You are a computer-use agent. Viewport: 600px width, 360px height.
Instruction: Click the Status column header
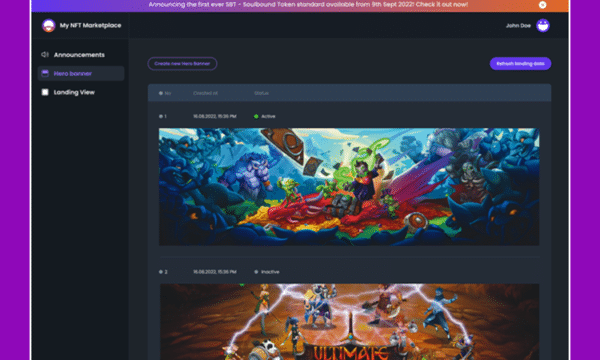point(261,93)
